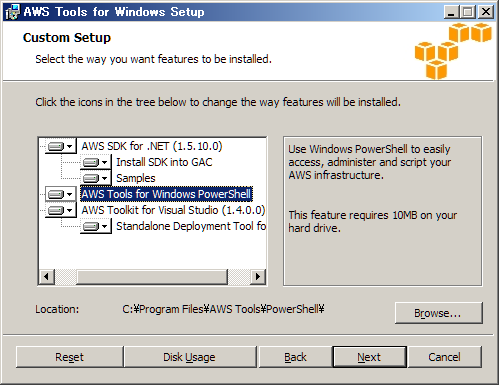Click the setup installer icon in title bar
Viewport: 499px width, 385px height.
pyautogui.click(x=12, y=12)
